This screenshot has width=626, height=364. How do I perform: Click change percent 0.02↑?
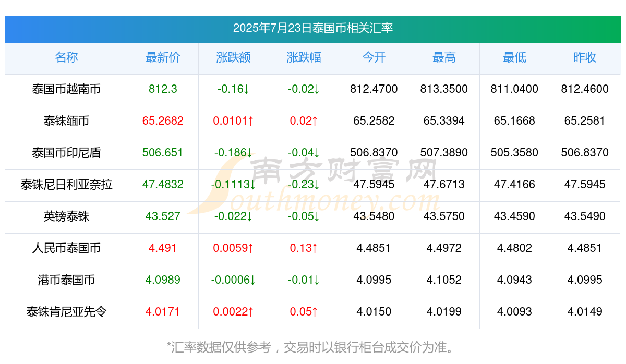(304, 121)
